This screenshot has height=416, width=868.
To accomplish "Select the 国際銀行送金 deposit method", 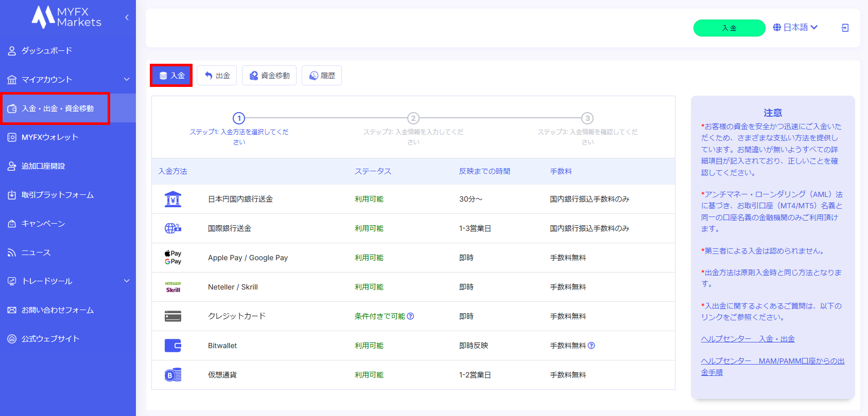I will click(x=413, y=228).
